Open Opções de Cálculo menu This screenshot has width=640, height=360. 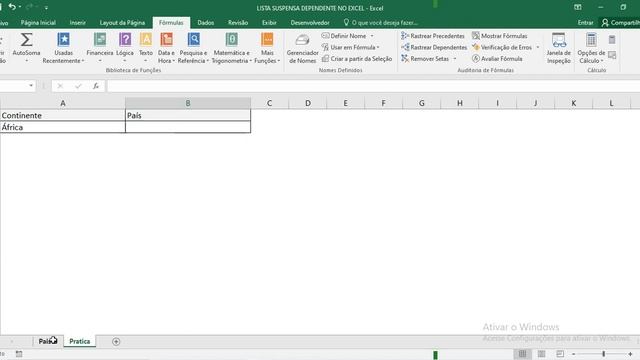click(591, 48)
